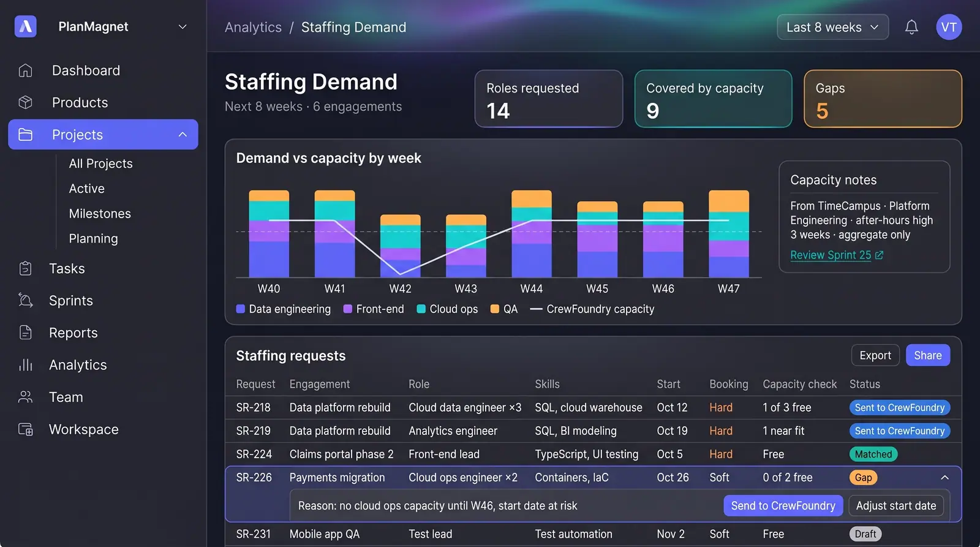Open Analytics in sidebar
980x547 pixels.
[78, 365]
